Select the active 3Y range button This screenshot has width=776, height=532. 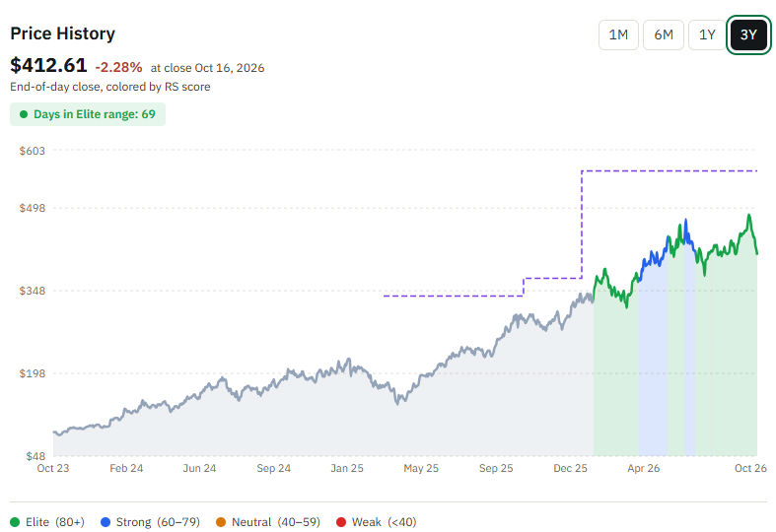(748, 34)
